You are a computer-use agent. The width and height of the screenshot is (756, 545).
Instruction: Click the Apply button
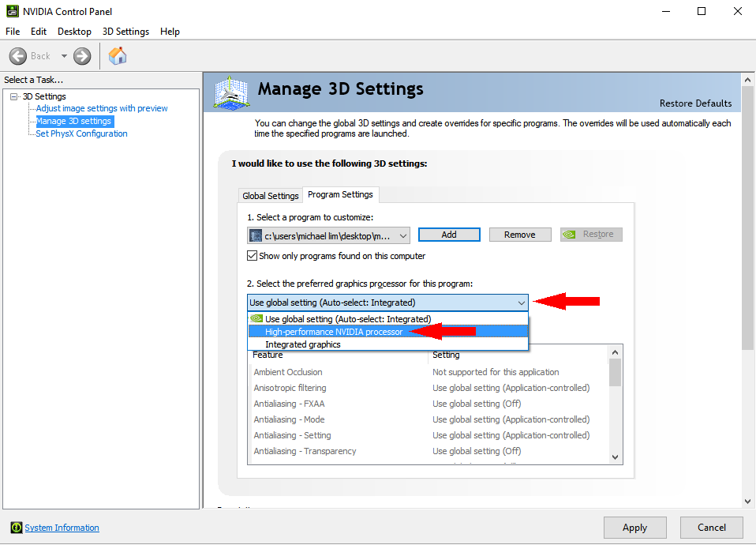[634, 528]
